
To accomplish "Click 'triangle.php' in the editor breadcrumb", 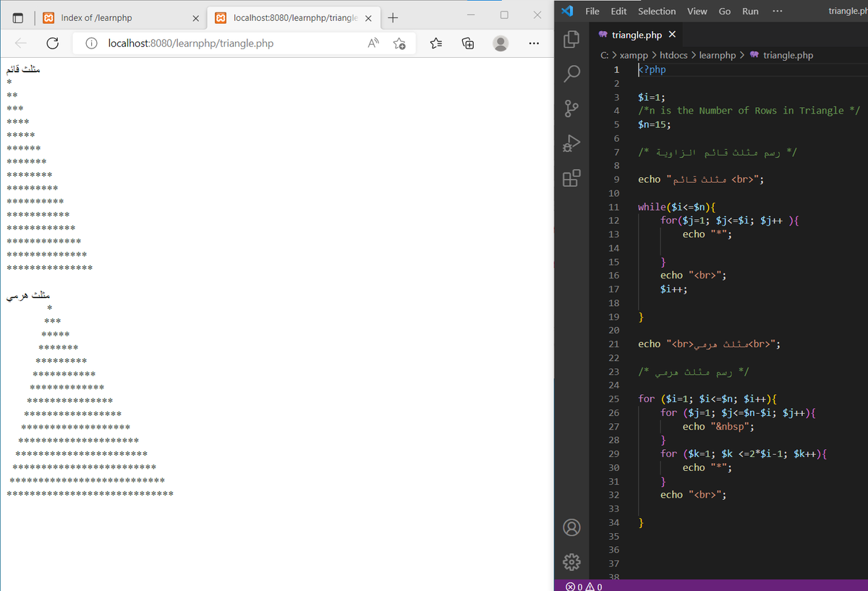I will pos(788,55).
